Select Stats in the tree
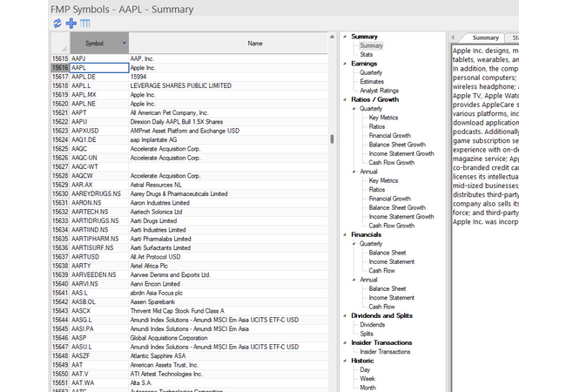The height and width of the screenshot is (392, 566). tap(366, 55)
